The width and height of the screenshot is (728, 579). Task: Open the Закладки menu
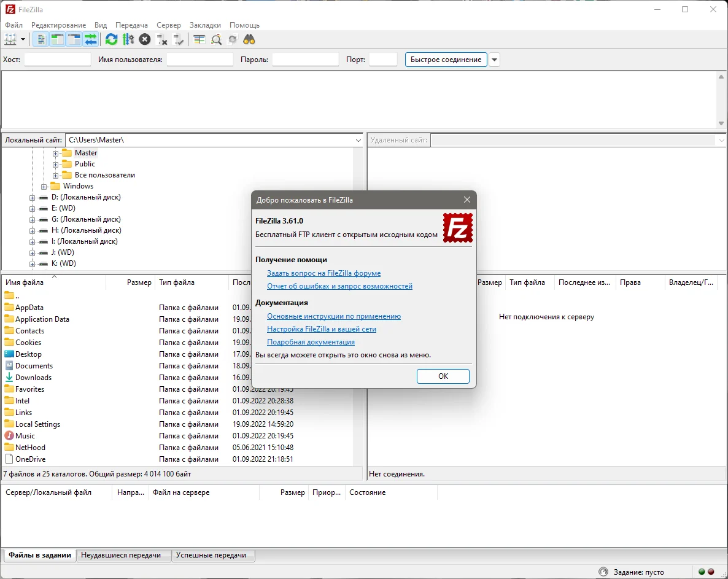click(x=205, y=25)
